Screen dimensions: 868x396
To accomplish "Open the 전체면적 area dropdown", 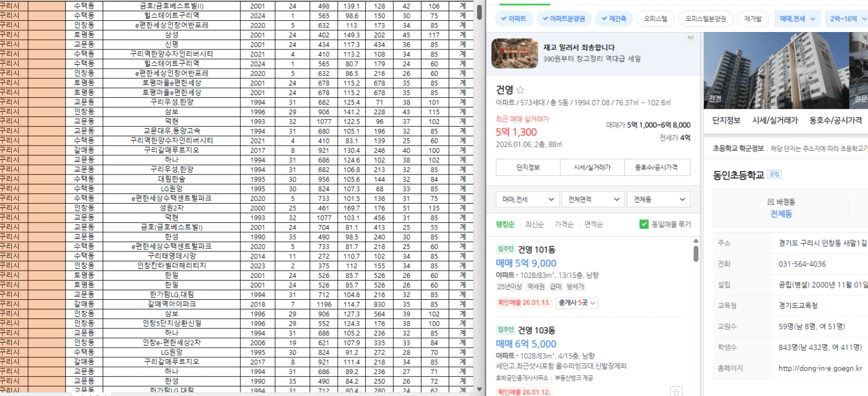I will pyautogui.click(x=593, y=199).
